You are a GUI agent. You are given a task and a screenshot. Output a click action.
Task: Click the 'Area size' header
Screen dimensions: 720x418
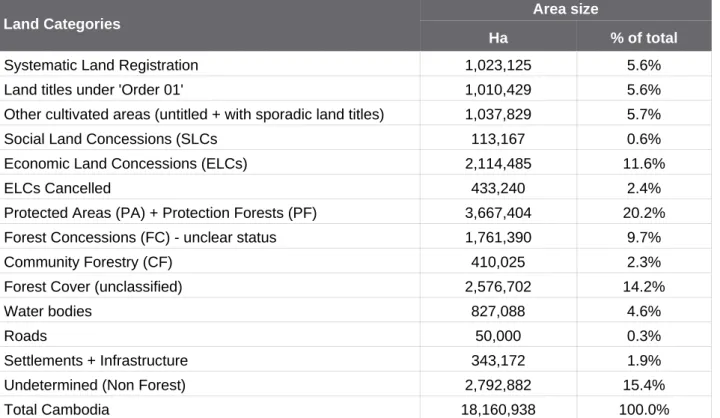click(x=566, y=9)
